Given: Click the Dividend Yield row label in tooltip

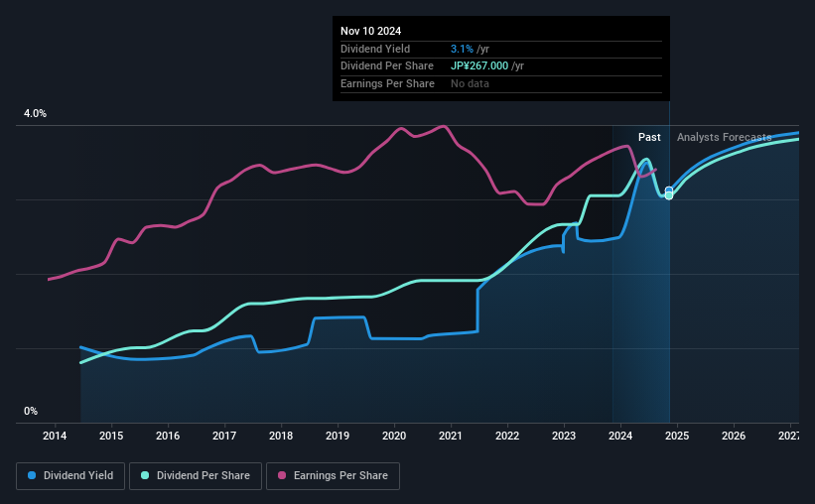Looking at the screenshot, I should [x=375, y=49].
